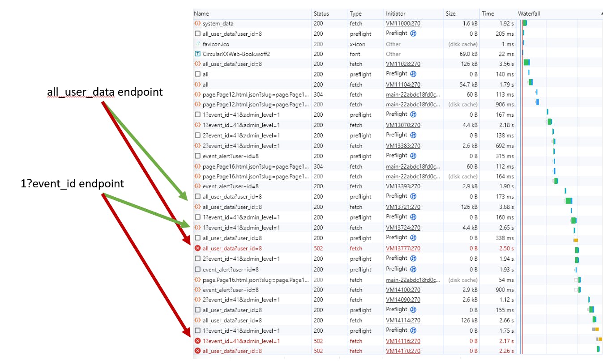
Task: Click red error icon on VM14170 request row
Action: [197, 351]
